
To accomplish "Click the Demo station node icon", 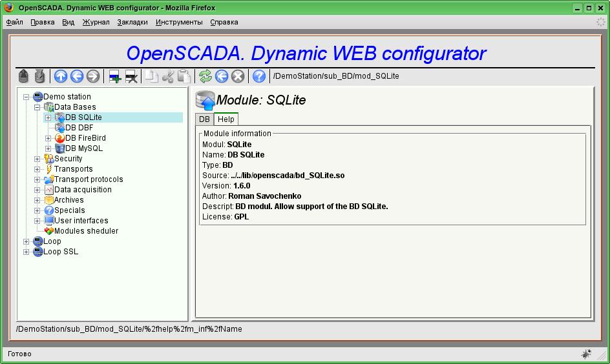I will click(37, 96).
